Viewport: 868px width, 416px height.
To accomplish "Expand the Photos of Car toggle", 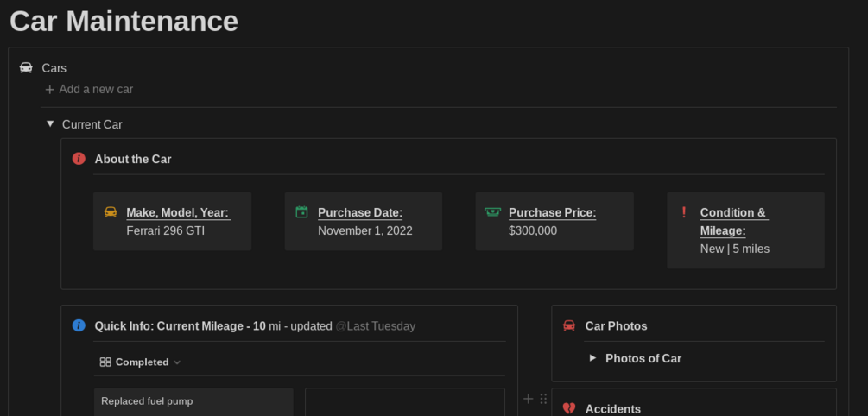I will (x=592, y=358).
